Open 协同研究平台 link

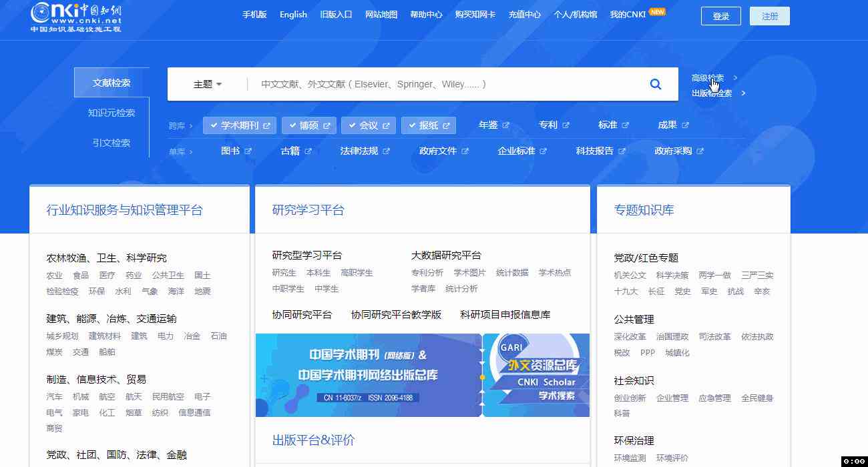point(302,314)
